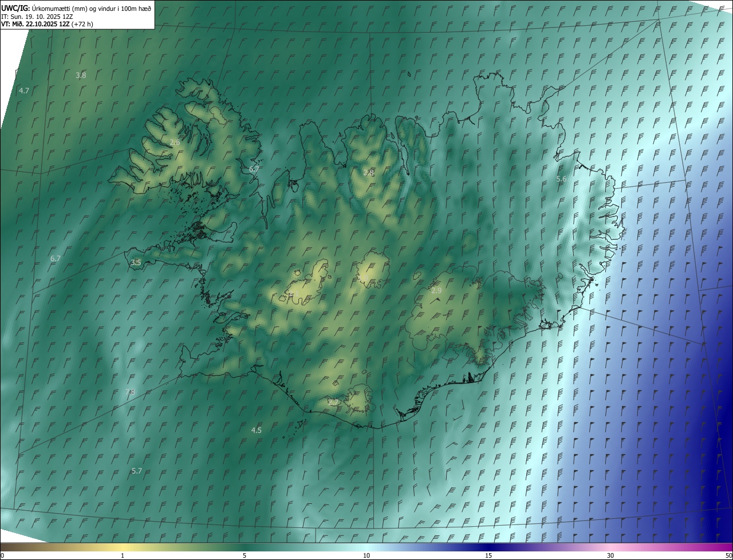
Task: Click the 2.9 value over Vatnajökull glacier
Action: coord(436,291)
